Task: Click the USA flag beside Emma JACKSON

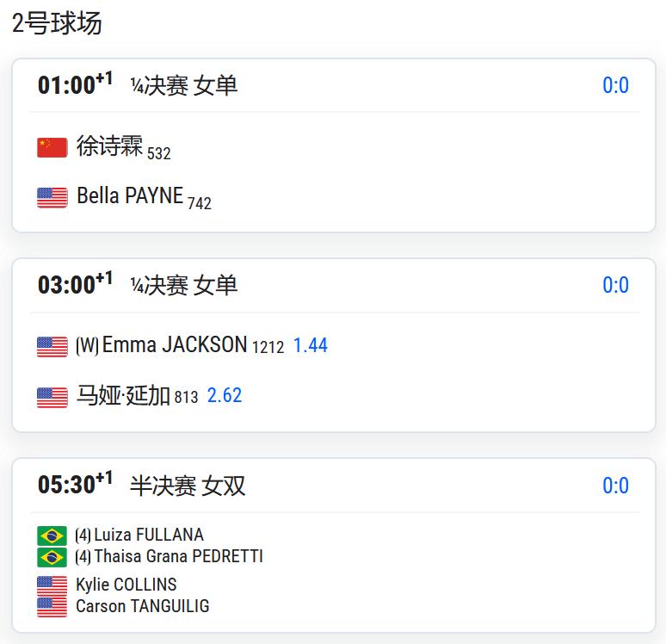Action: [52, 347]
